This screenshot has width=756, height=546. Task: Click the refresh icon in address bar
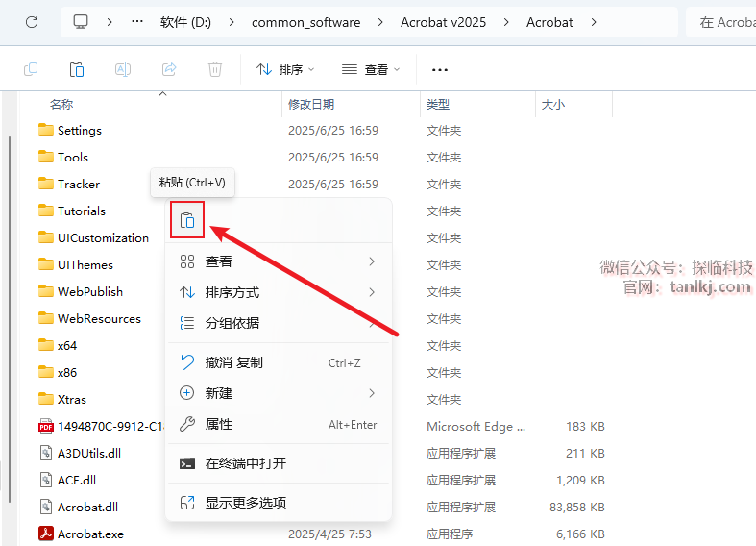coord(31,22)
